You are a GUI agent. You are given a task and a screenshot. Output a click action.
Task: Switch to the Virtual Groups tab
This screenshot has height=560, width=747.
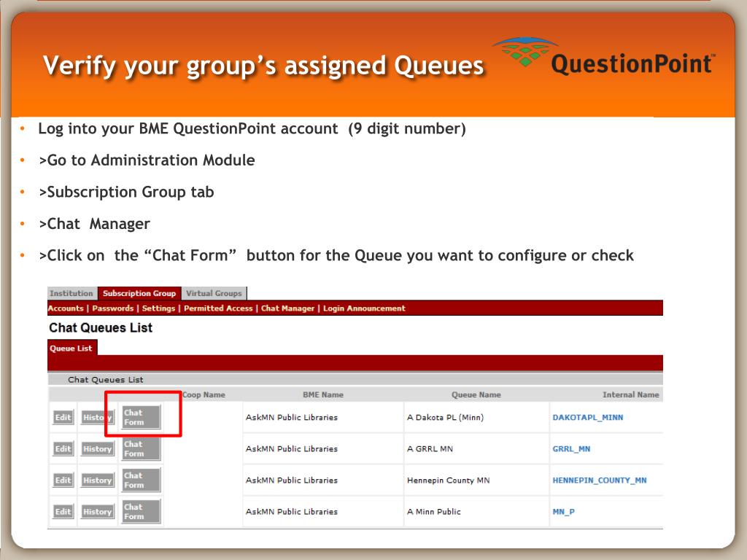(x=214, y=293)
